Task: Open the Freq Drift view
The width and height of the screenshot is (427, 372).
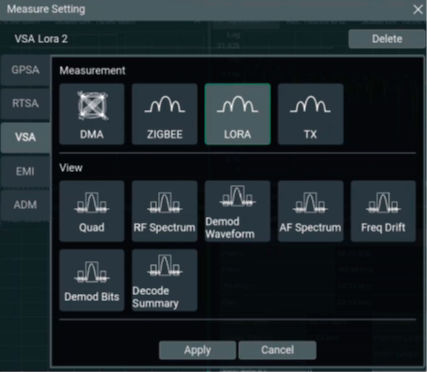Action: pyautogui.click(x=383, y=211)
